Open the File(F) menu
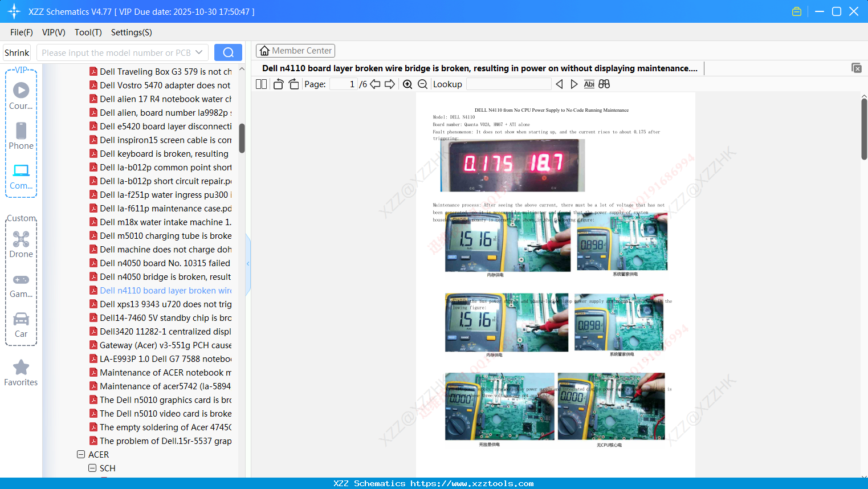 pyautogui.click(x=22, y=32)
